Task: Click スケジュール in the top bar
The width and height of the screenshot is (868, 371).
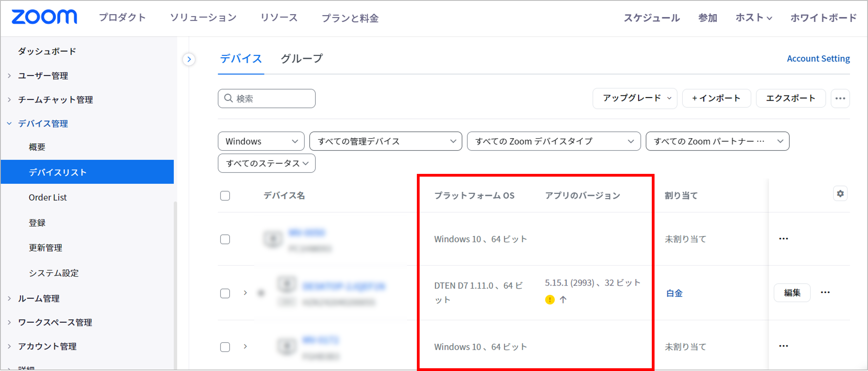Action: pos(652,18)
